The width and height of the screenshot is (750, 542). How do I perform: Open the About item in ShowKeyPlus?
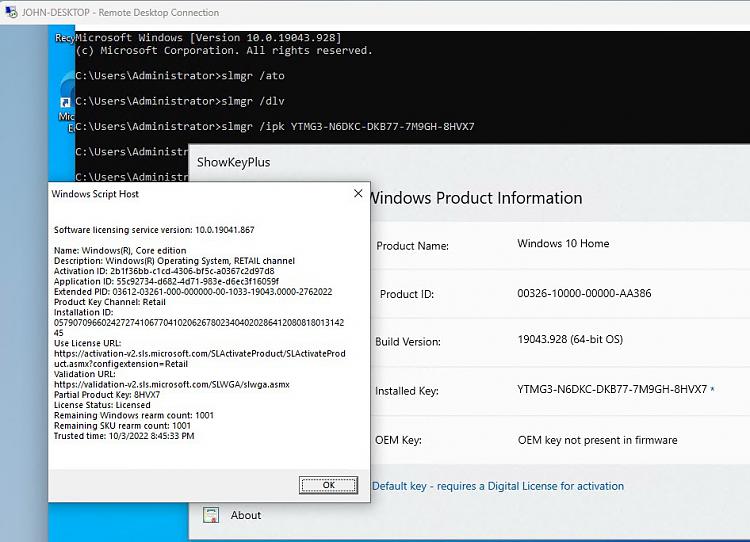tap(246, 515)
